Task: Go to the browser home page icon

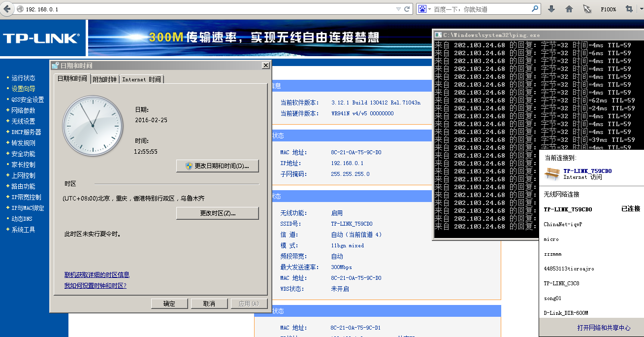Action: pos(569,9)
